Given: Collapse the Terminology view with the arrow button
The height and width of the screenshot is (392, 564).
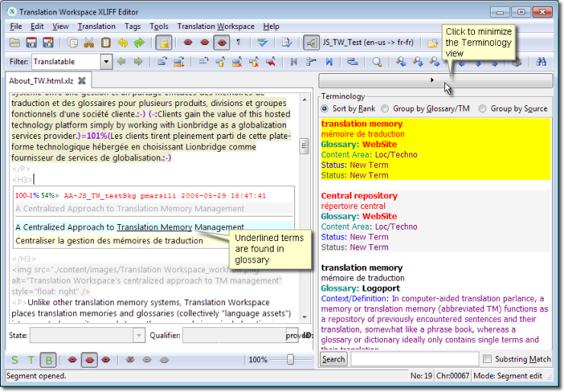Looking at the screenshot, I should click(x=432, y=80).
